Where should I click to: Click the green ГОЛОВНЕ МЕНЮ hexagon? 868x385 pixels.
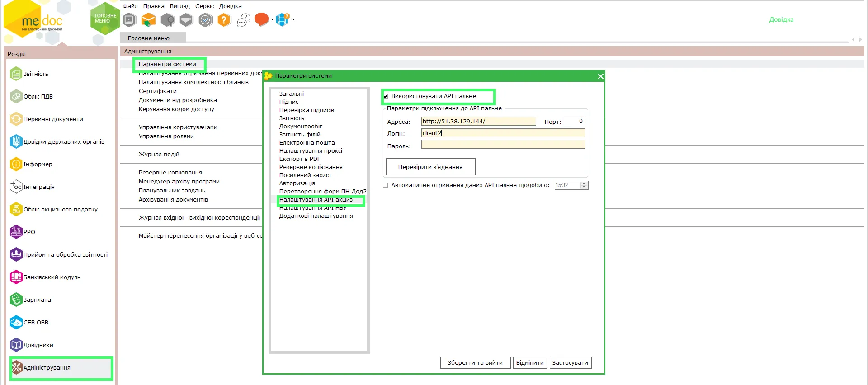point(105,18)
